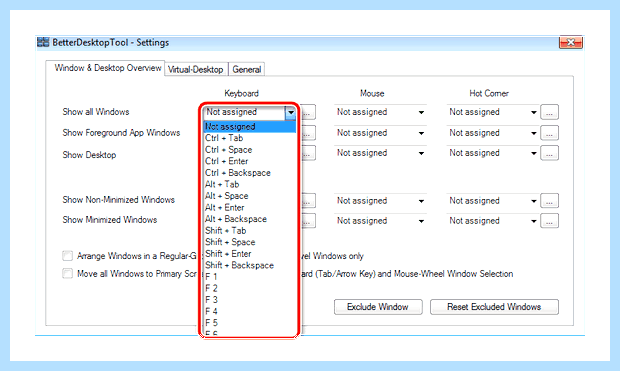The width and height of the screenshot is (620, 371).
Task: Choose F 5 from the shortcut list
Action: coord(250,323)
